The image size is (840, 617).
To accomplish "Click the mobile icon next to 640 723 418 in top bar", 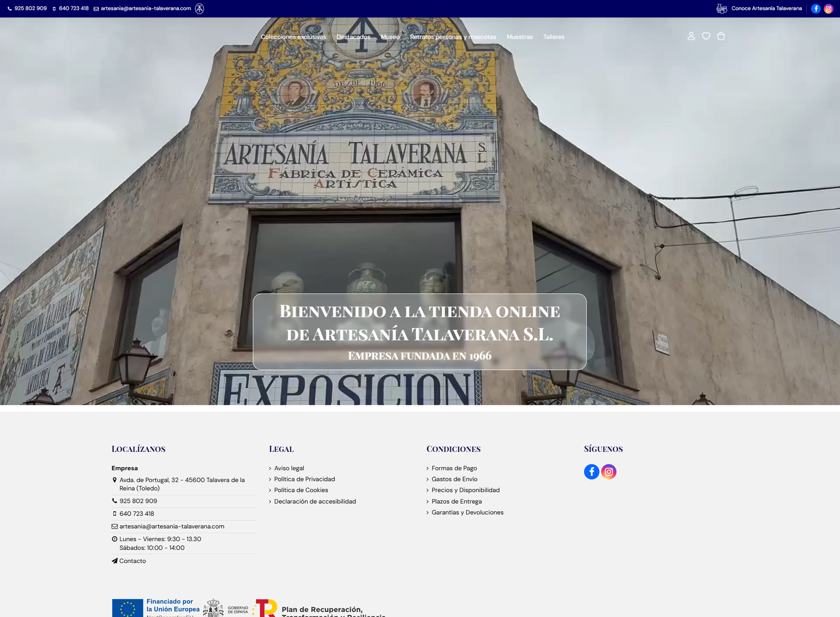I will 54,8.
